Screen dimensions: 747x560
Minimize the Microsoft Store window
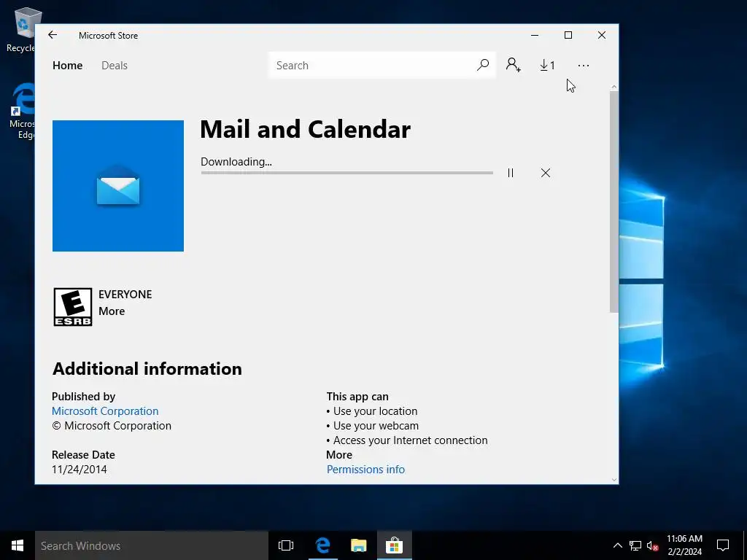(x=535, y=35)
